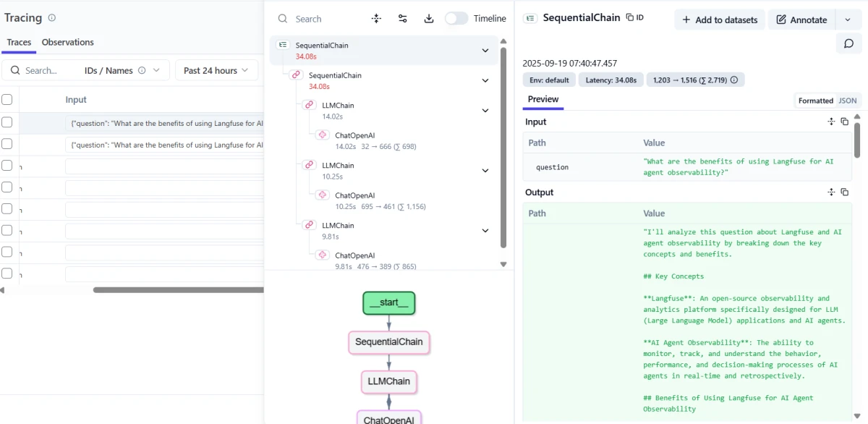Click the token usage badge 1,203 → 1,516
Image resolution: width=868 pixels, height=424 pixels.
click(x=695, y=80)
